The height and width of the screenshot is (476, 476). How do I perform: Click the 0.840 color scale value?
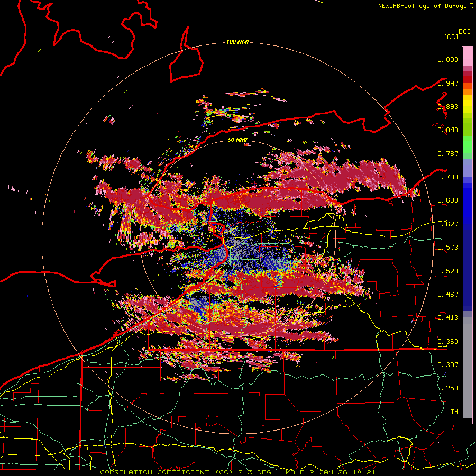pos(448,130)
